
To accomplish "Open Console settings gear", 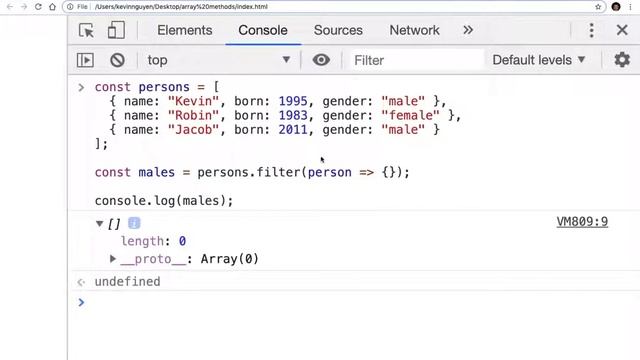I will [x=622, y=60].
